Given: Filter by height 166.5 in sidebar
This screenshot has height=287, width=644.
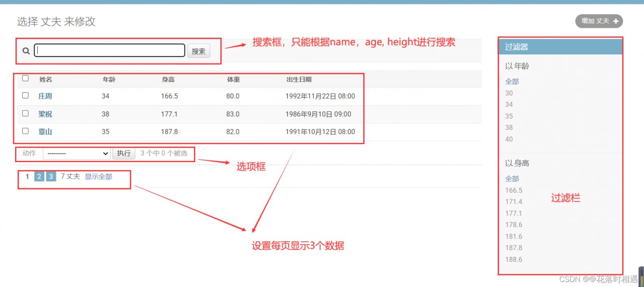Looking at the screenshot, I should click(x=514, y=190).
